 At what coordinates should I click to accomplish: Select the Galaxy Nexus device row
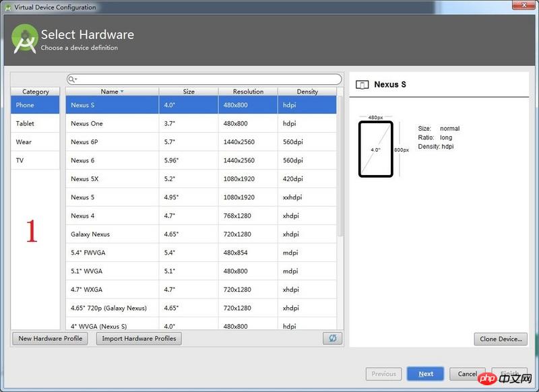point(201,234)
